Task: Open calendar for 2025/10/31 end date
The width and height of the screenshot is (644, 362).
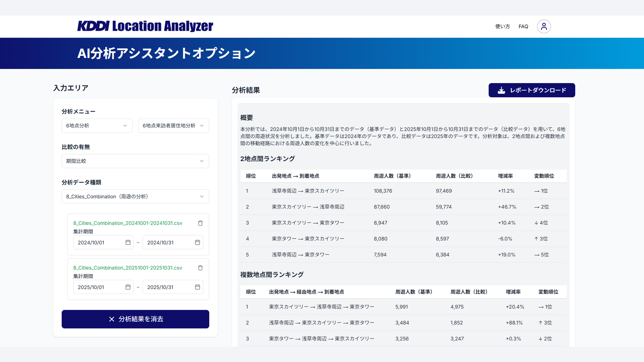Action: pyautogui.click(x=198, y=287)
